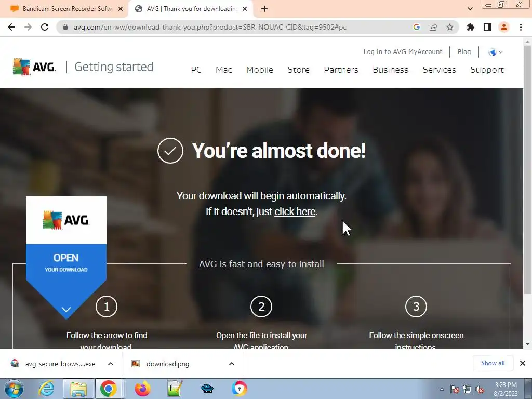This screenshot has height=399, width=532.
Task: Open the extensions puzzle icon
Action: coord(471,27)
